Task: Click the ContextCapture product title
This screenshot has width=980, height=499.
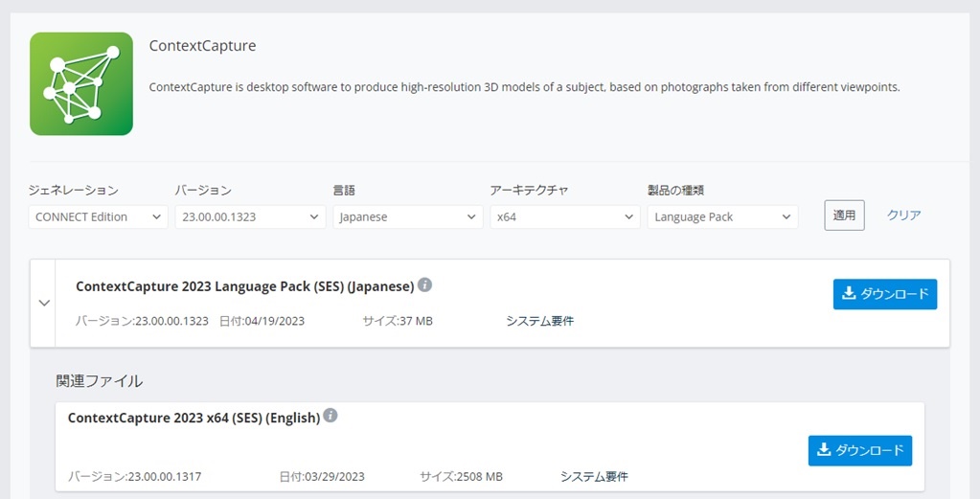Action: point(202,46)
